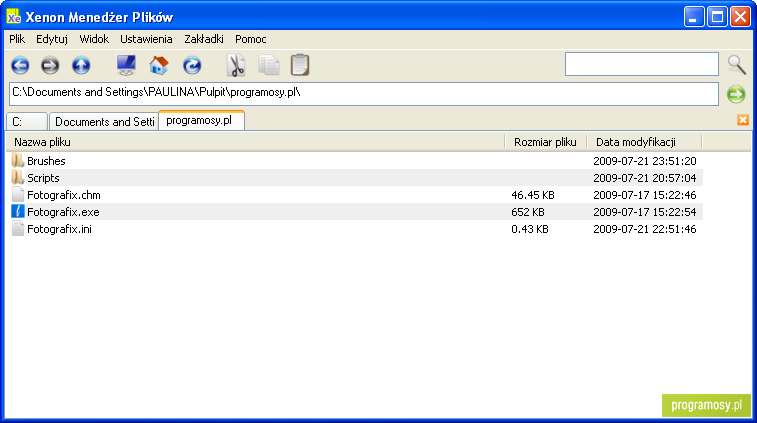
Task: Go up one folder level
Action: (81, 65)
